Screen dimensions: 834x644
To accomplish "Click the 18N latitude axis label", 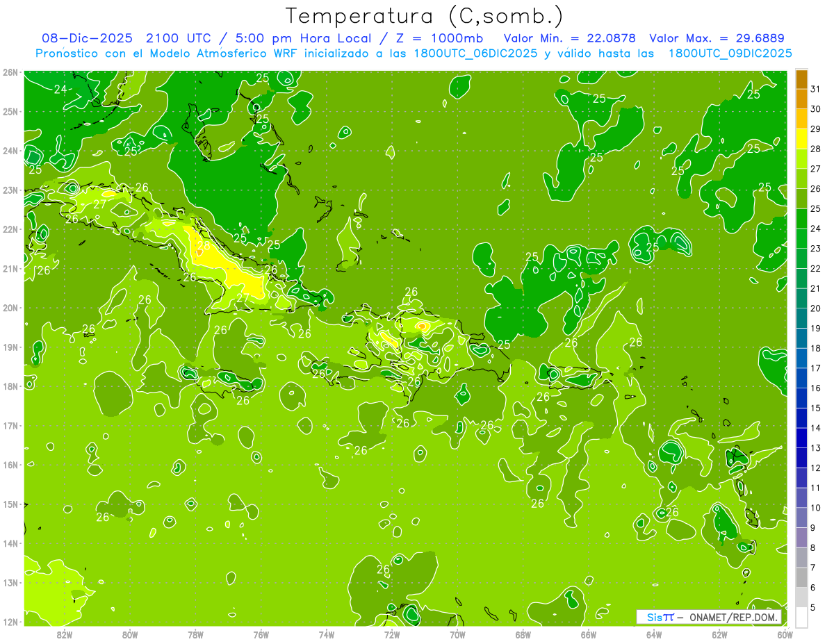I will coord(10,386).
